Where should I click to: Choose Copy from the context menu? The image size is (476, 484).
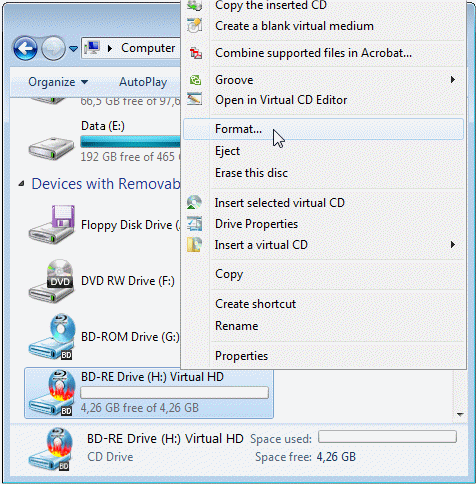[x=229, y=274]
